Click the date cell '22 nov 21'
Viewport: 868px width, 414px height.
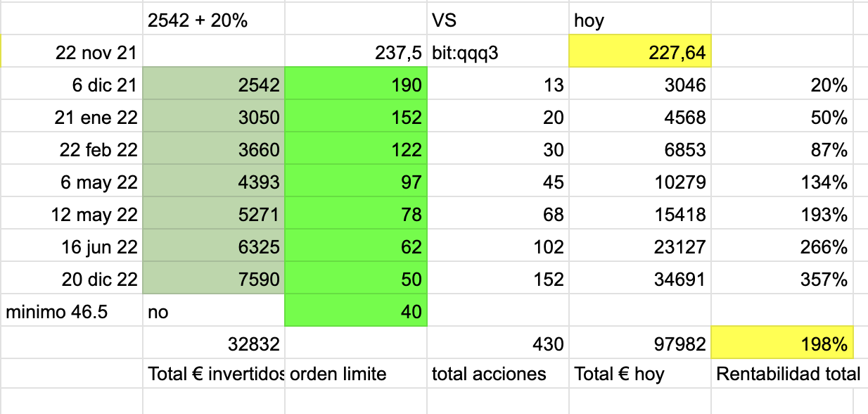click(72, 51)
